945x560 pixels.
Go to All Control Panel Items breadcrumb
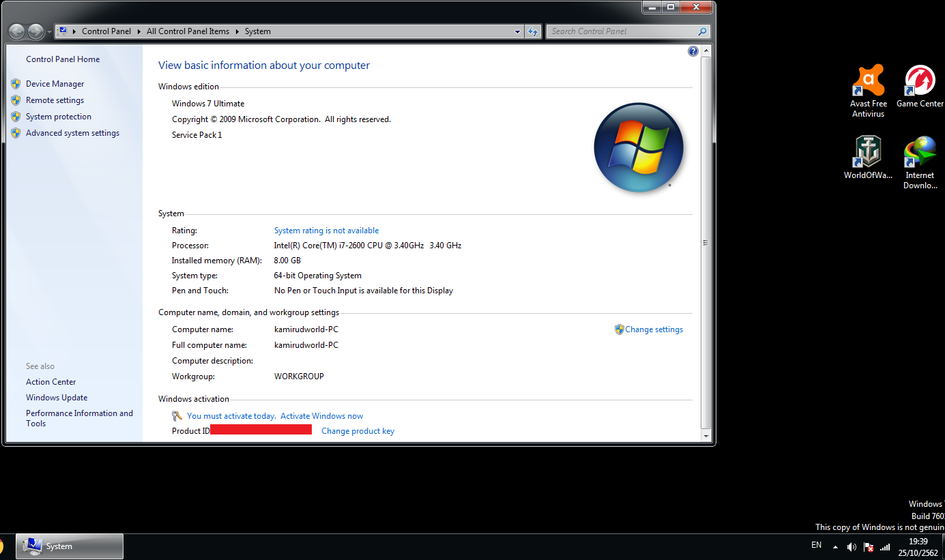(188, 31)
